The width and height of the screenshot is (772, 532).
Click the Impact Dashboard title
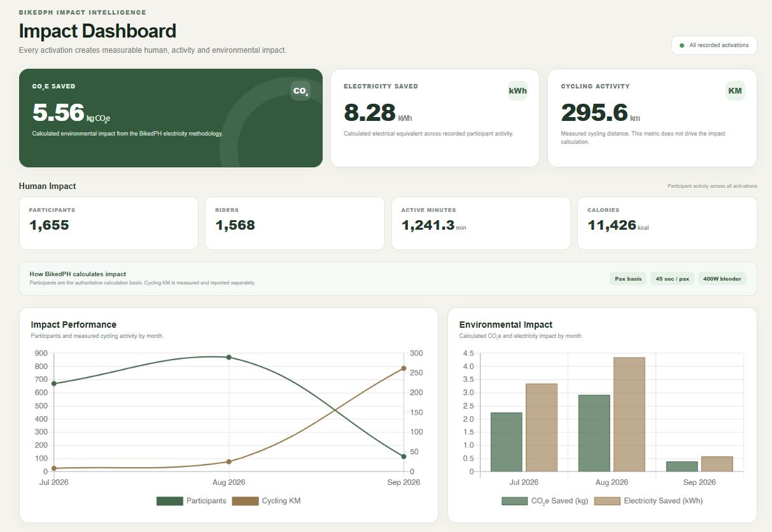point(97,31)
